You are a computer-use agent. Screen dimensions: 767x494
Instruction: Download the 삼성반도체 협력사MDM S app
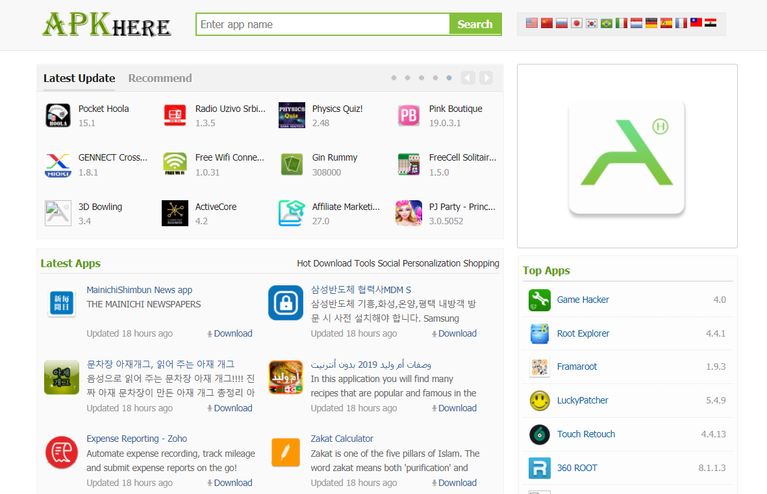tap(454, 334)
